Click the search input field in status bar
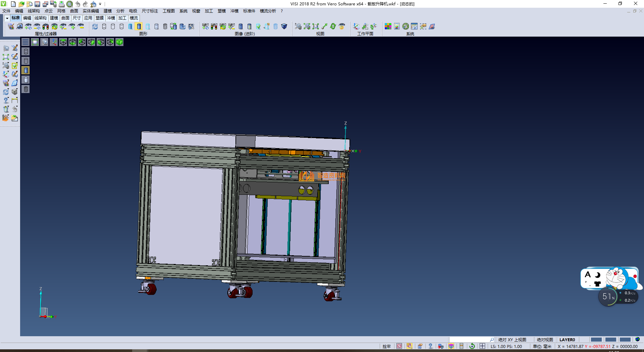This screenshot has width=644, height=352. 470,340
